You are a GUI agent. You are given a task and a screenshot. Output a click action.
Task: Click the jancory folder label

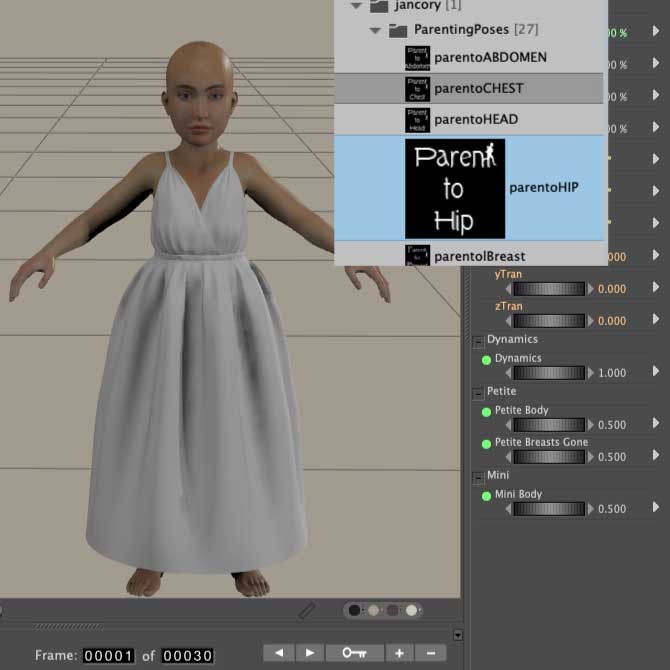click(416, 6)
